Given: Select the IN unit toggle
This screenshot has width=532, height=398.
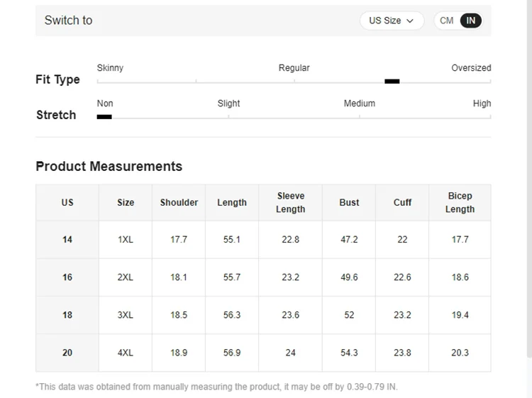Looking at the screenshot, I should [470, 21].
